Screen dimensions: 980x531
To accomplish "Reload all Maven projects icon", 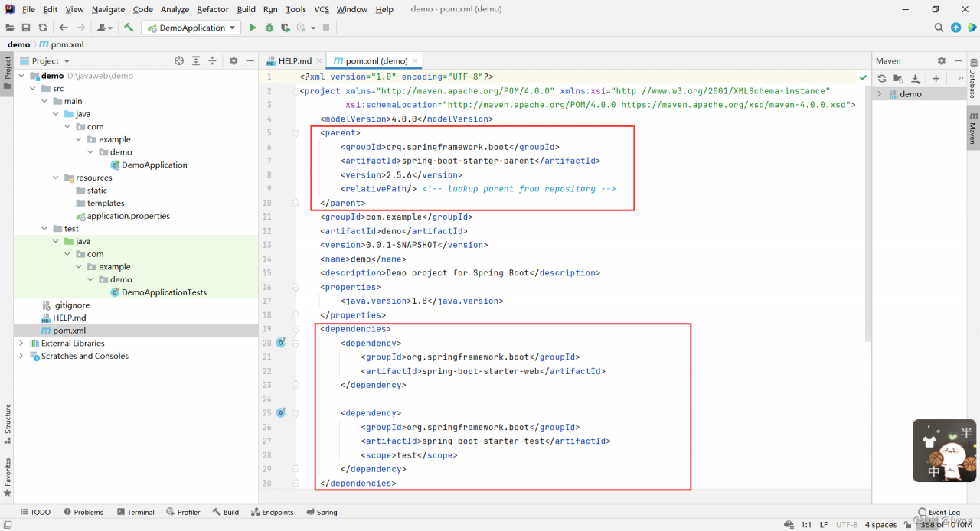I will tap(882, 78).
